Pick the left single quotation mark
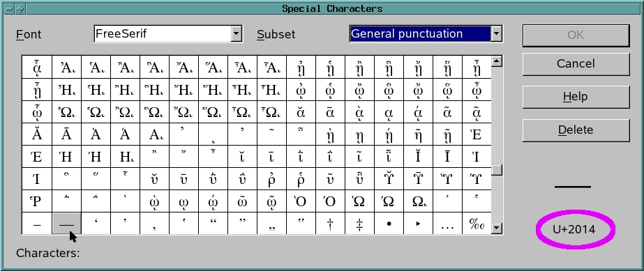Image resolution: width=644 pixels, height=271 pixels. pos(96,224)
